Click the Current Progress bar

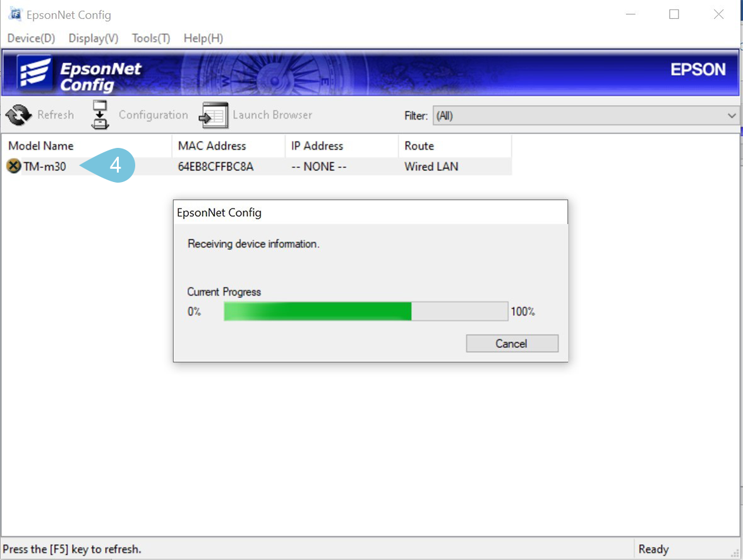point(365,312)
